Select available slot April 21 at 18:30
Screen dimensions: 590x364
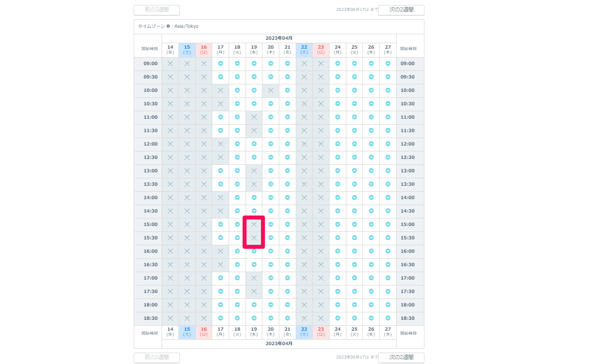click(287, 318)
